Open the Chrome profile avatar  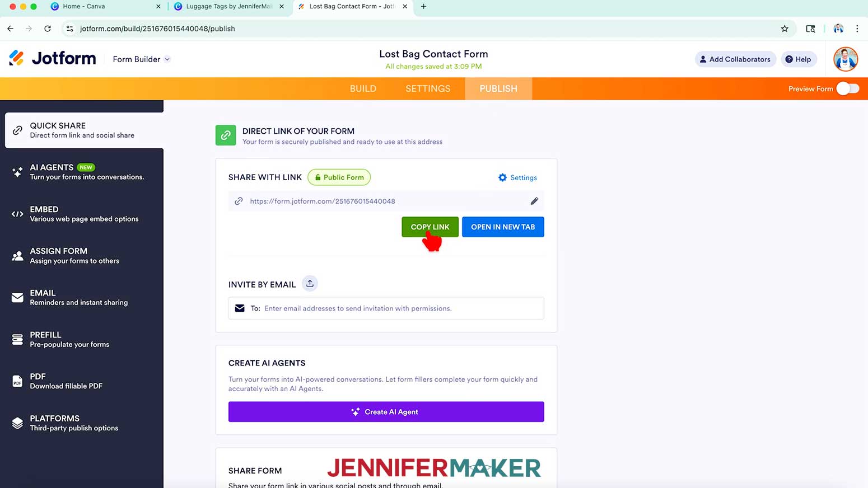point(838,29)
